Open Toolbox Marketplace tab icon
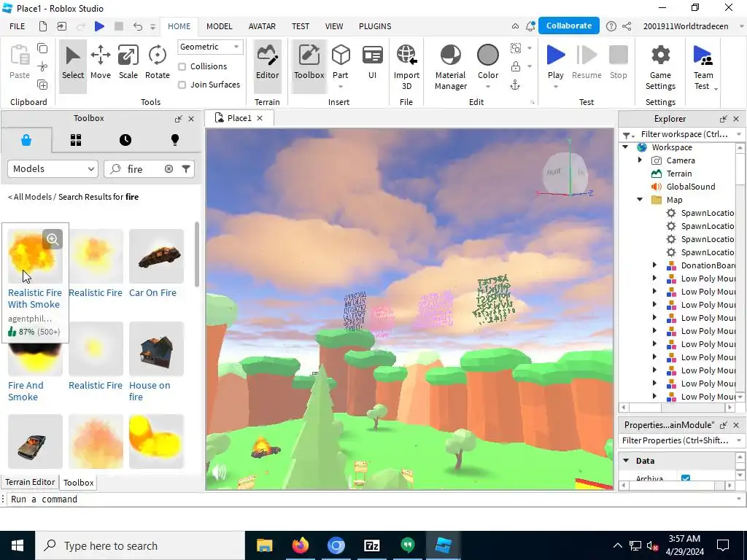The image size is (747, 560). tap(26, 140)
